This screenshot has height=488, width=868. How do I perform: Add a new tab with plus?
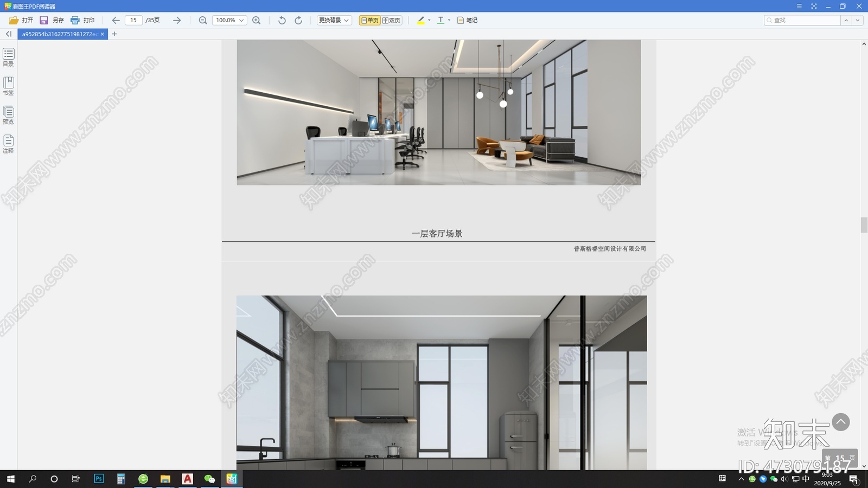[114, 34]
